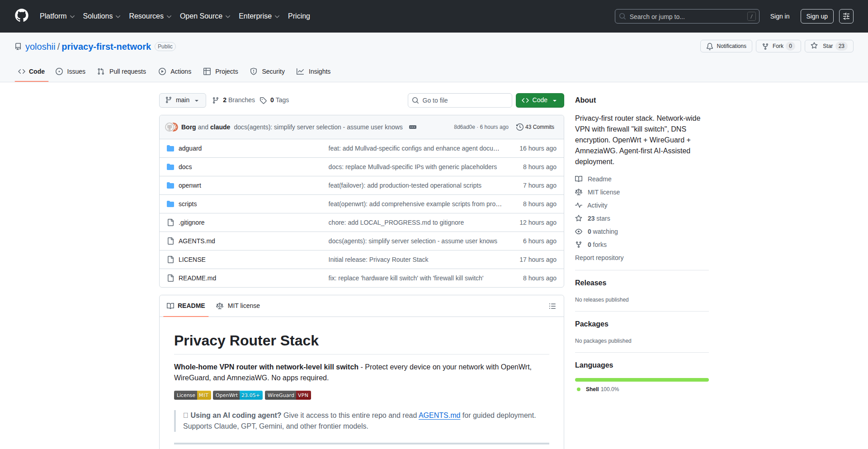Click the Sign in link
This screenshot has width=868, height=449.
pyautogui.click(x=780, y=16)
